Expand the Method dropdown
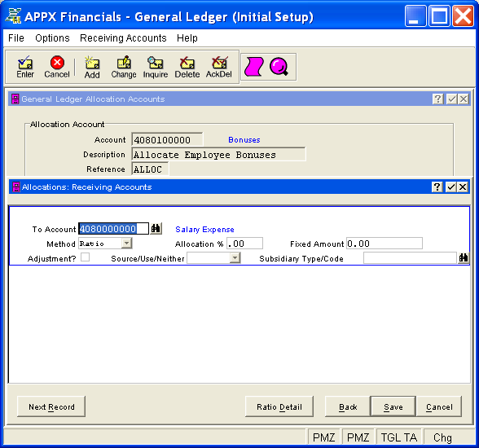The height and width of the screenshot is (448, 479). [x=126, y=244]
